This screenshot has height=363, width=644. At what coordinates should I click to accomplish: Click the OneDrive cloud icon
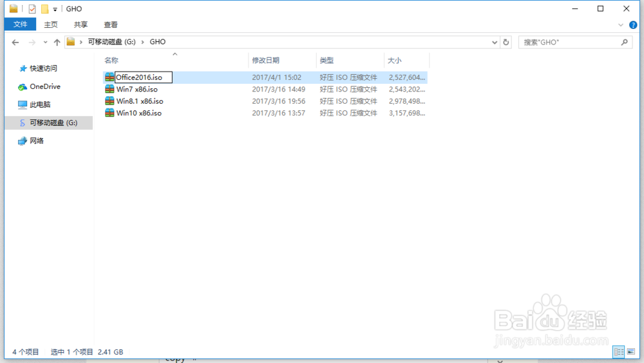click(22, 87)
